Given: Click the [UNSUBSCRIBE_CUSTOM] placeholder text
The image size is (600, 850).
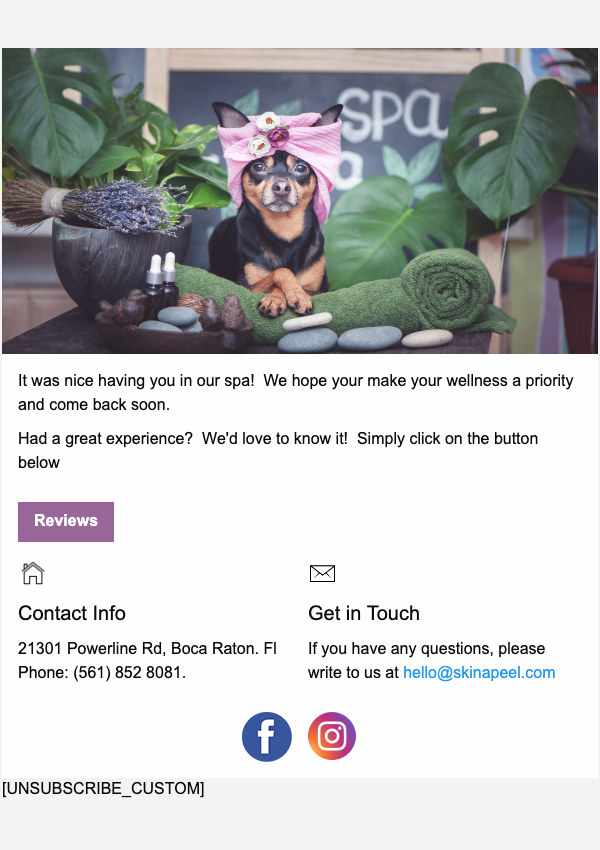Looking at the screenshot, I should point(103,788).
